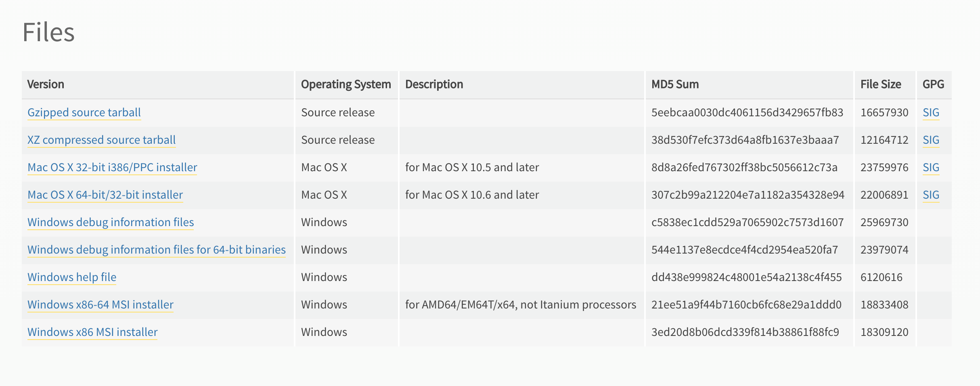980x386 pixels.
Task: Open SIG link for 64-bit/32-bit Mac installer
Action: point(931,195)
